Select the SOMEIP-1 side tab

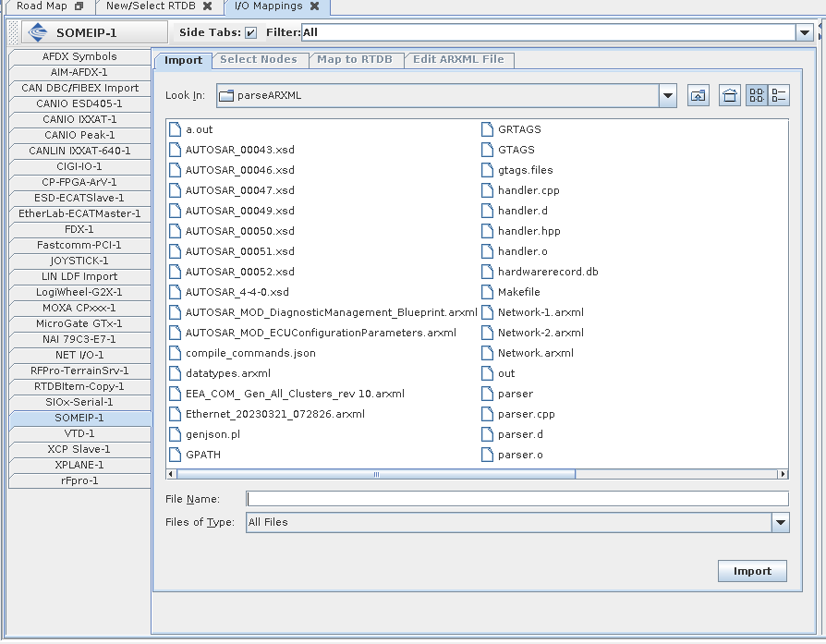click(79, 418)
